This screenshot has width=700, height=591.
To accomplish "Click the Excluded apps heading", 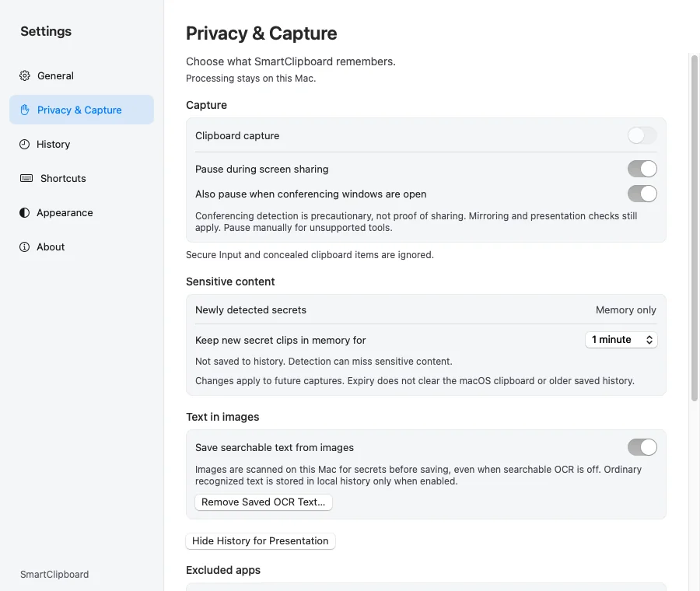I will [x=223, y=570].
